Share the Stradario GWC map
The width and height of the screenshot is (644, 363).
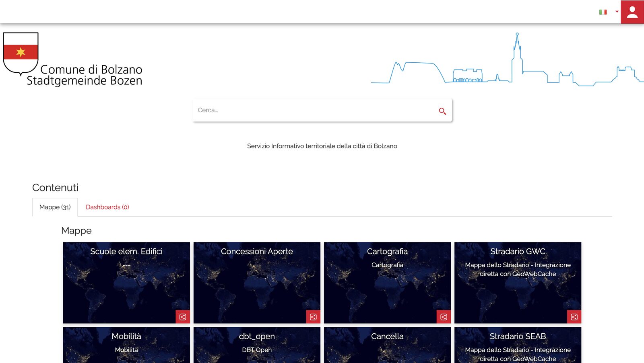pos(574,317)
